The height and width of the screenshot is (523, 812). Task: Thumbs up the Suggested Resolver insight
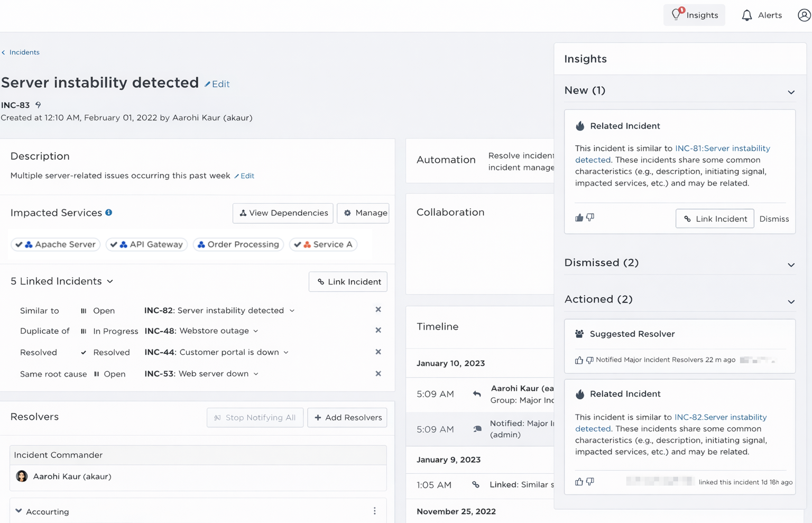[579, 360]
